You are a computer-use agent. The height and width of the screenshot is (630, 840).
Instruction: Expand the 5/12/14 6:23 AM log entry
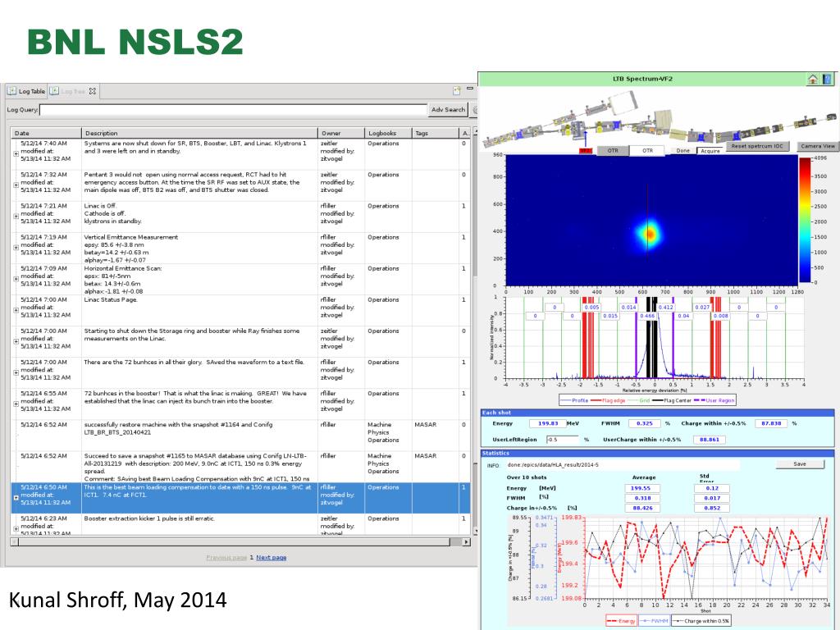(16, 528)
